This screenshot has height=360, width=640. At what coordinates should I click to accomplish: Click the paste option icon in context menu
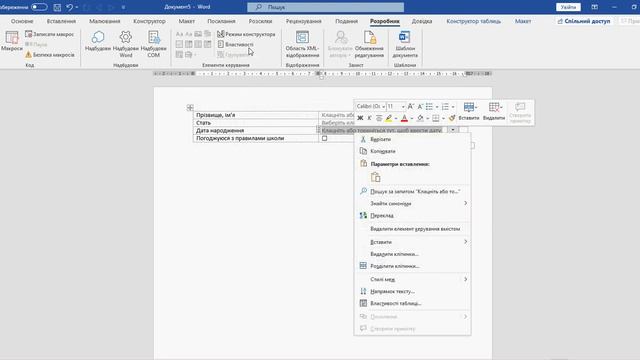[376, 177]
